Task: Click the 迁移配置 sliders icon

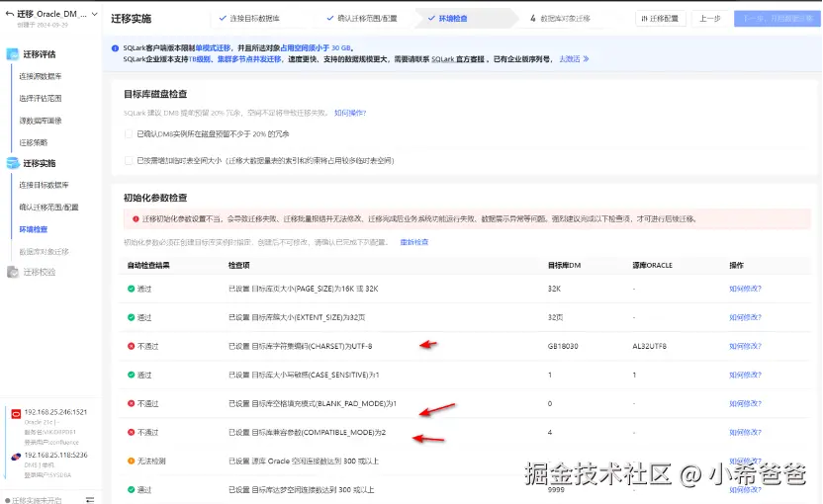Action: coord(645,19)
